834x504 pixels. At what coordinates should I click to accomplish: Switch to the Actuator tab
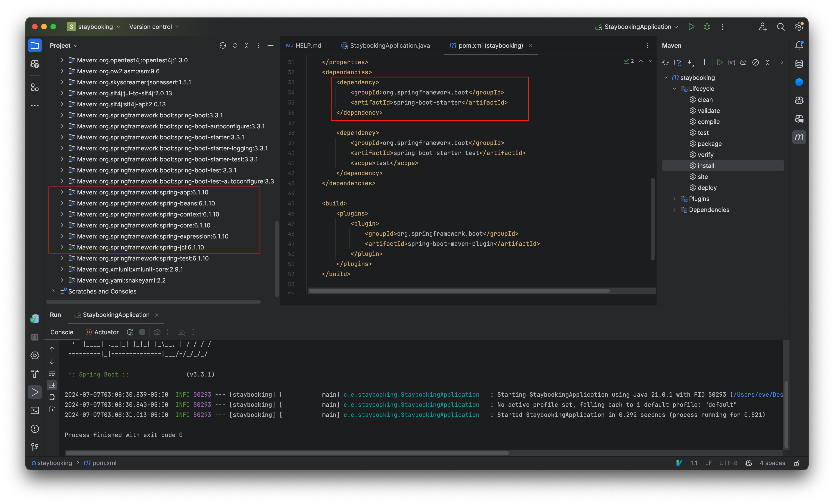tap(102, 332)
